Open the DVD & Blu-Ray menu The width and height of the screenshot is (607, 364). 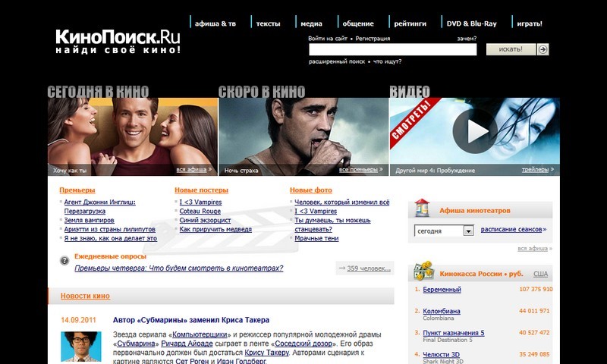click(x=471, y=24)
